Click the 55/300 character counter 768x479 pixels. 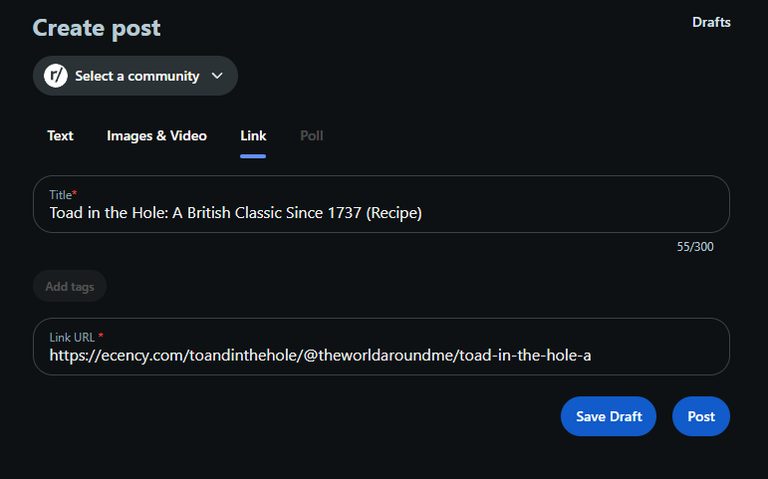click(x=695, y=247)
